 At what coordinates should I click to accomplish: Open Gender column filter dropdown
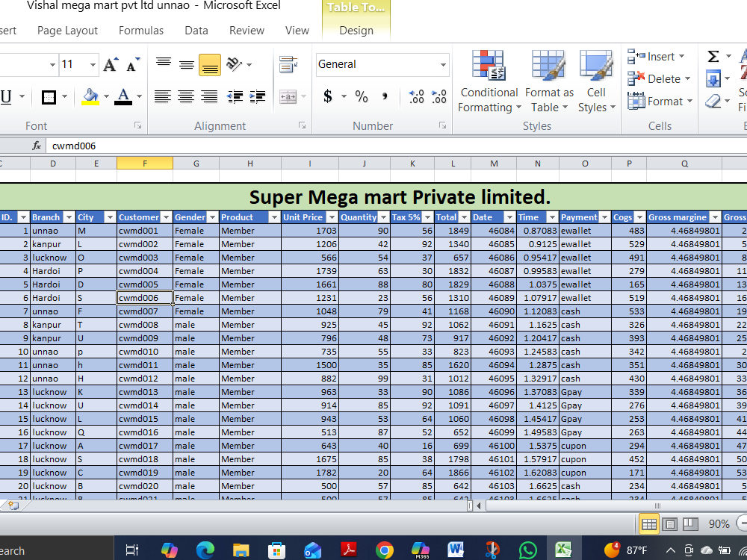coord(212,217)
